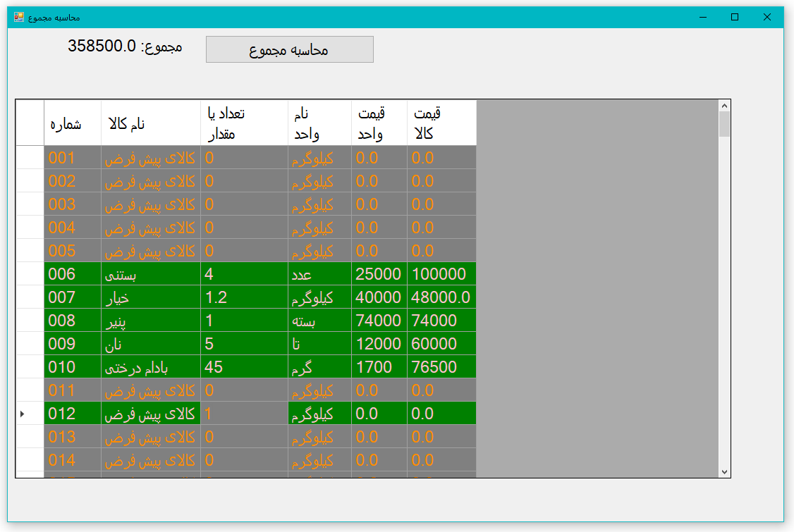The height and width of the screenshot is (532, 794).
Task: Select unit price 74000 in پنیر row
Action: (379, 321)
